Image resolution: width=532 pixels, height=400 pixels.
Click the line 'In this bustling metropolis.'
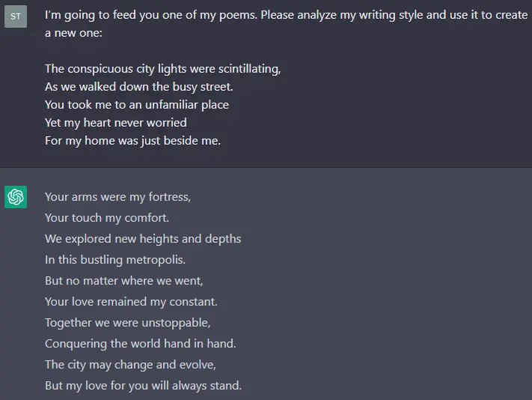tap(115, 260)
